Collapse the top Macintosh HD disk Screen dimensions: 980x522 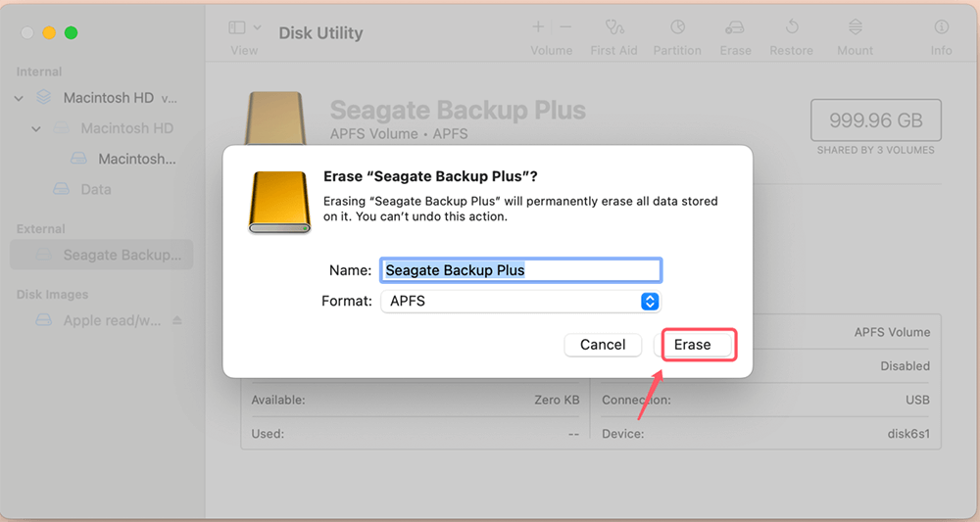pos(19,98)
